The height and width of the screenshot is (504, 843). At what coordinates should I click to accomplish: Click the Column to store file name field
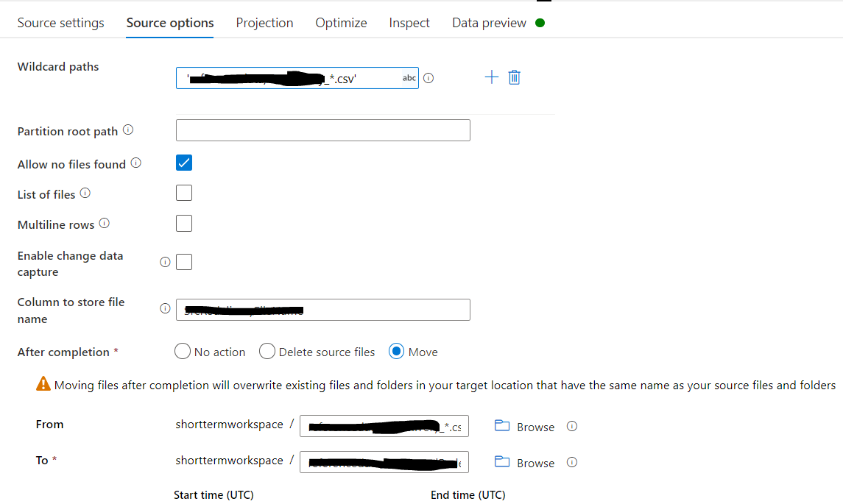322,309
